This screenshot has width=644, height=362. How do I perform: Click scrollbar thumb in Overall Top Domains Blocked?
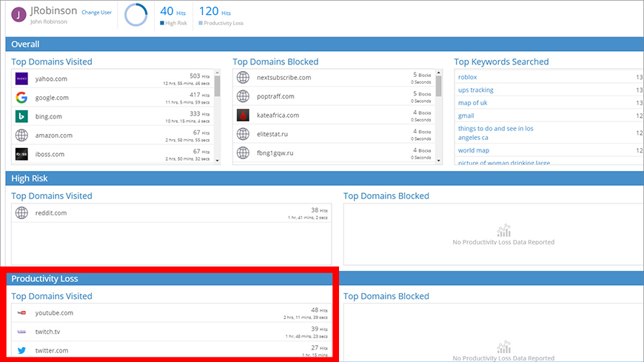pos(439,87)
